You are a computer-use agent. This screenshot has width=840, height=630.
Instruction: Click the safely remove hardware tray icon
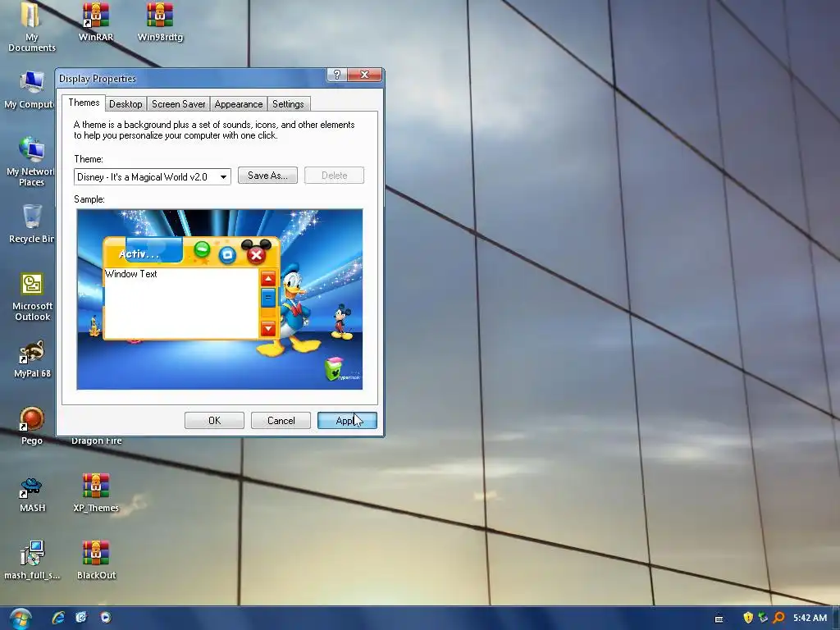click(x=763, y=618)
